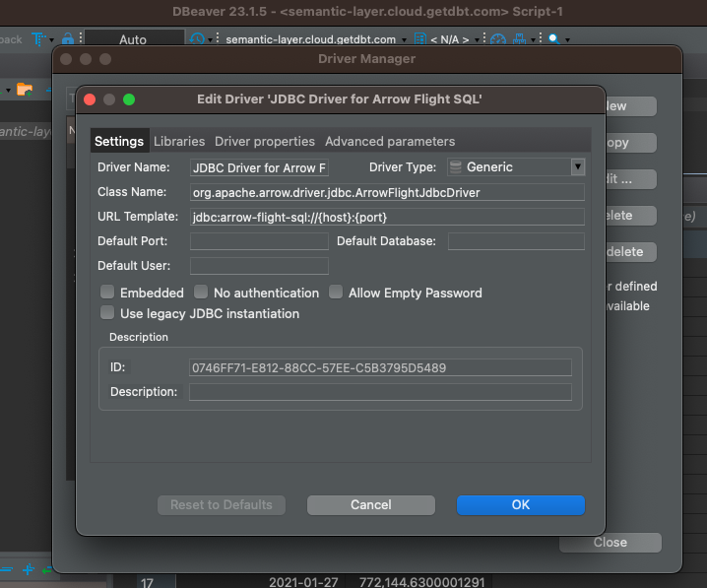Viewport: 707px width, 588px height.
Task: Click the Copy button in Driver Manager
Action: pos(631,143)
